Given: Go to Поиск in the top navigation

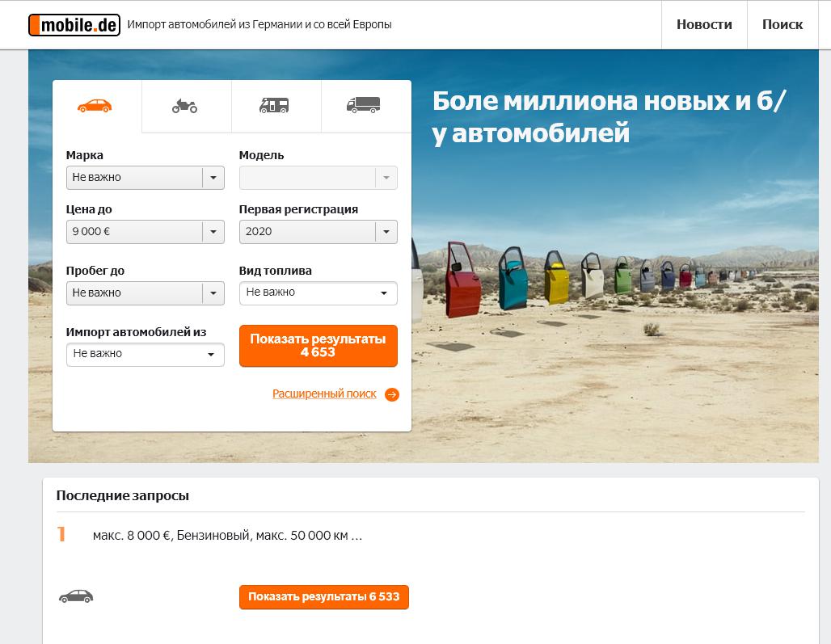Looking at the screenshot, I should [x=782, y=25].
